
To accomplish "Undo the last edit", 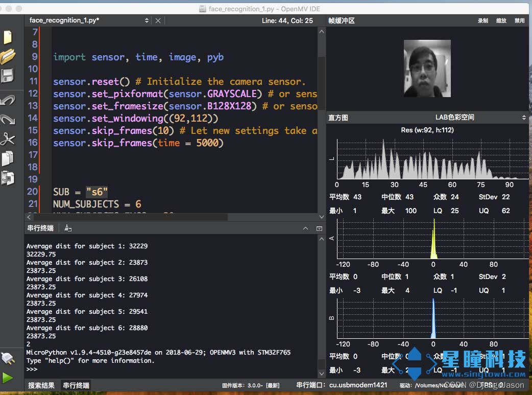I will [x=8, y=100].
